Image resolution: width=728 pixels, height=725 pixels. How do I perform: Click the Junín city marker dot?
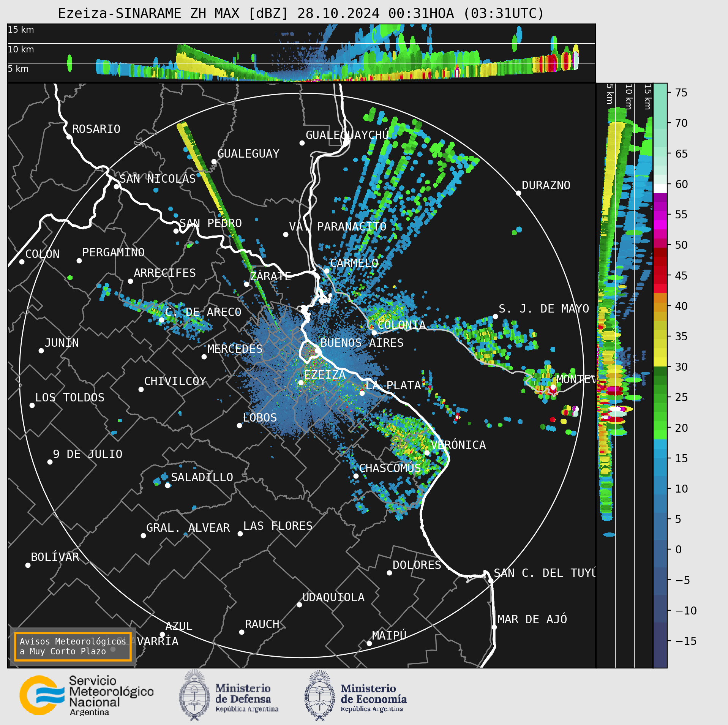click(41, 351)
